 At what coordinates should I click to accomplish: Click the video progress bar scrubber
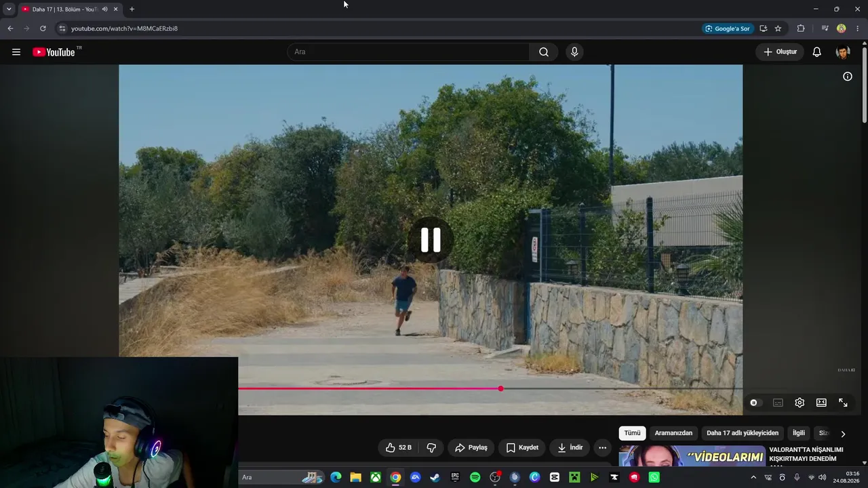pos(500,388)
